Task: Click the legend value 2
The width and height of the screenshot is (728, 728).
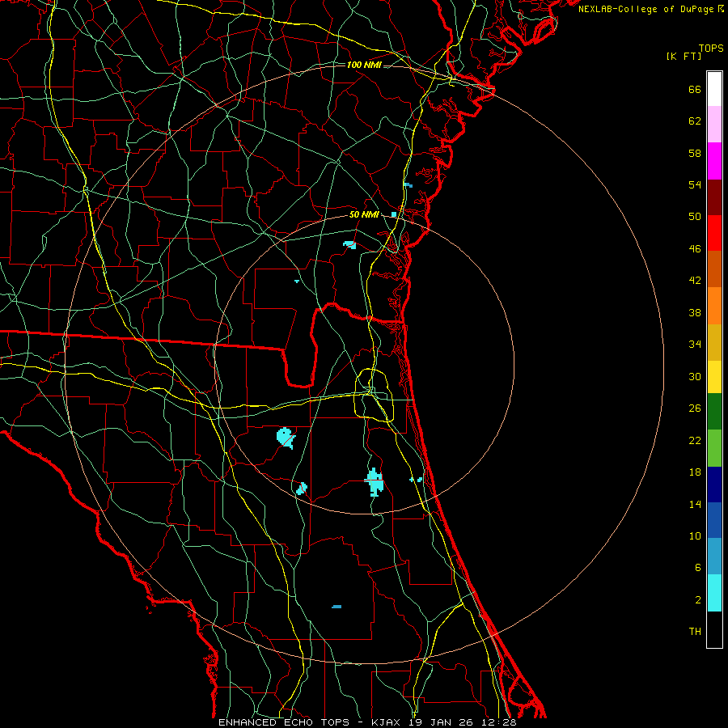Action: 698,600
